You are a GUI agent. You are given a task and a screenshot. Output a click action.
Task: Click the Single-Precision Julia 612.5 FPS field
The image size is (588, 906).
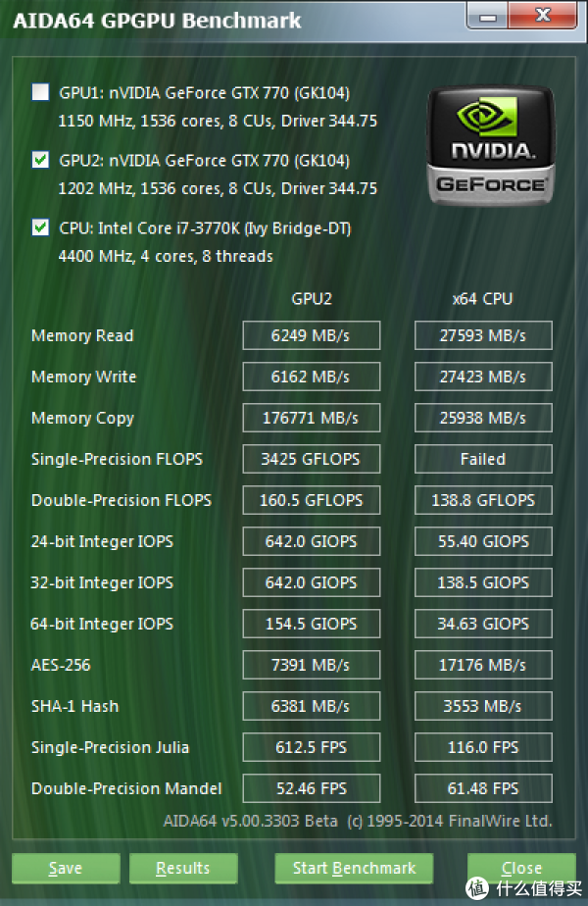311,747
